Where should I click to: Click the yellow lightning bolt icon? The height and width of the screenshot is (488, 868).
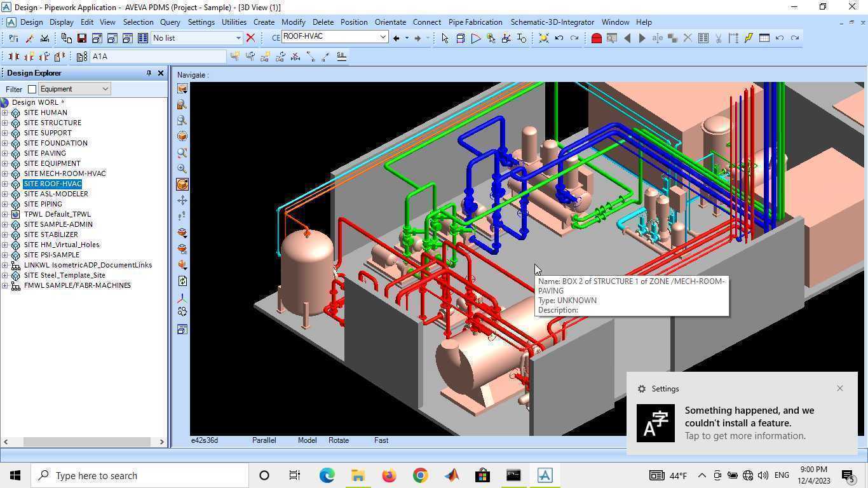tap(749, 38)
